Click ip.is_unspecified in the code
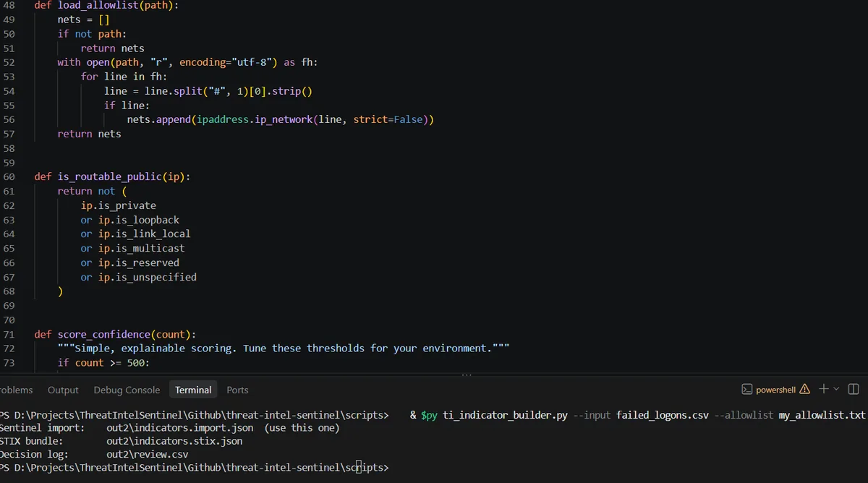The height and width of the screenshot is (483, 868). 148,278
